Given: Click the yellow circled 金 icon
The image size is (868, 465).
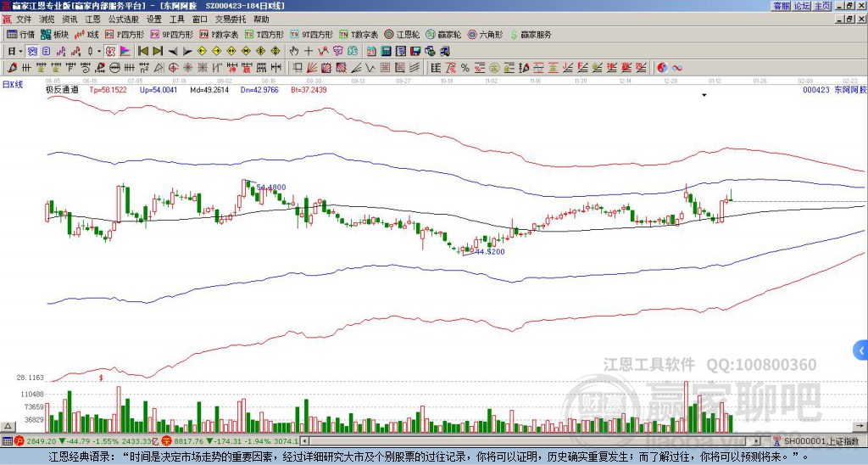Looking at the screenshot, I should 494,68.
